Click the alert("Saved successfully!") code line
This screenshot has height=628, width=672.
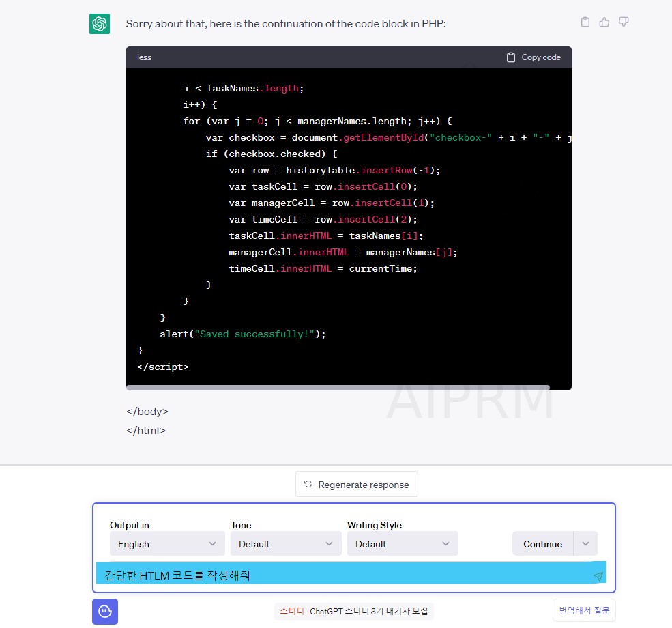pyautogui.click(x=243, y=334)
